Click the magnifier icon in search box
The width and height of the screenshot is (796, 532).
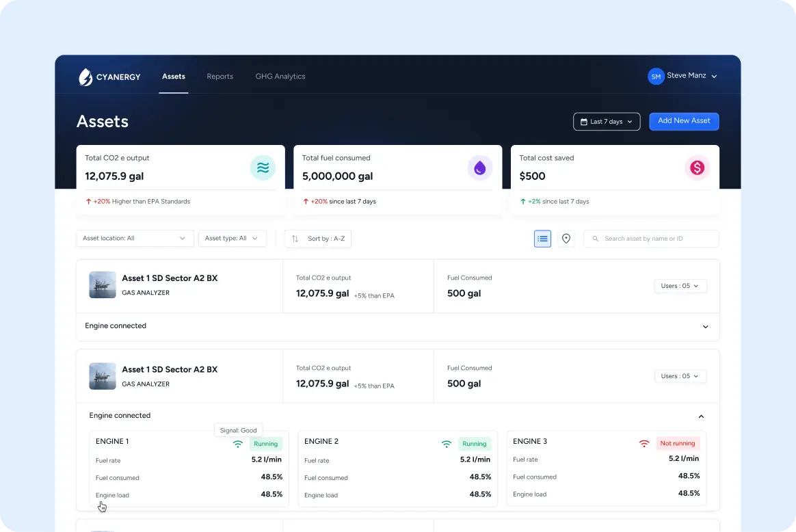(596, 239)
